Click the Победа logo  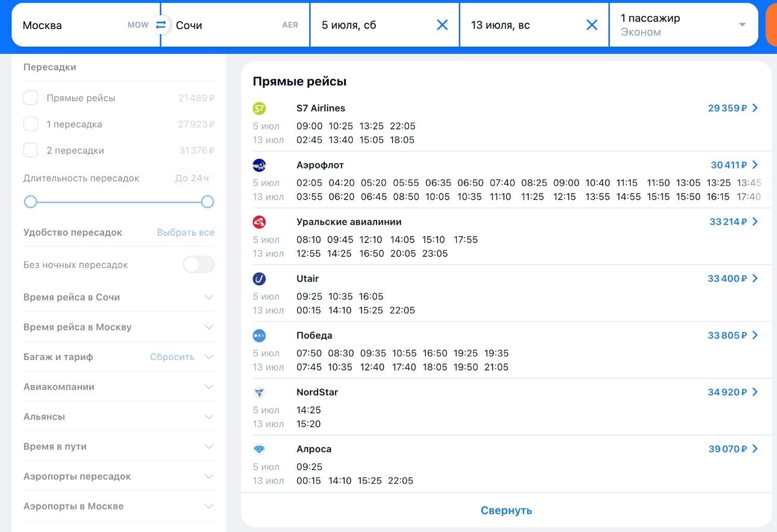point(259,336)
